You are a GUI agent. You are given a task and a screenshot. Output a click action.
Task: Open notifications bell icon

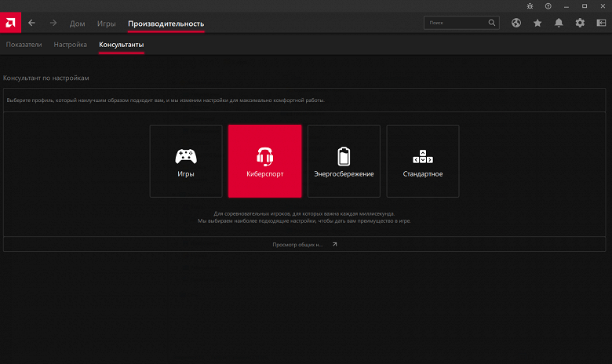559,23
